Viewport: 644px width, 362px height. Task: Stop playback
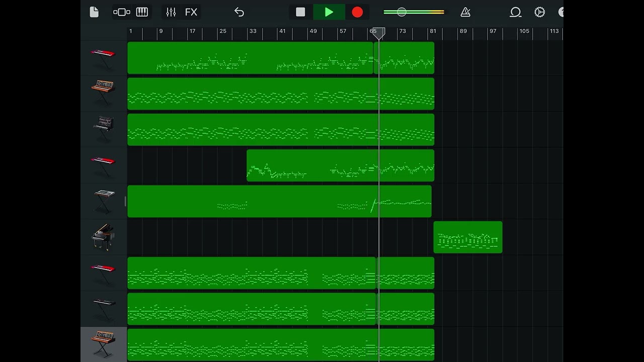tap(300, 12)
